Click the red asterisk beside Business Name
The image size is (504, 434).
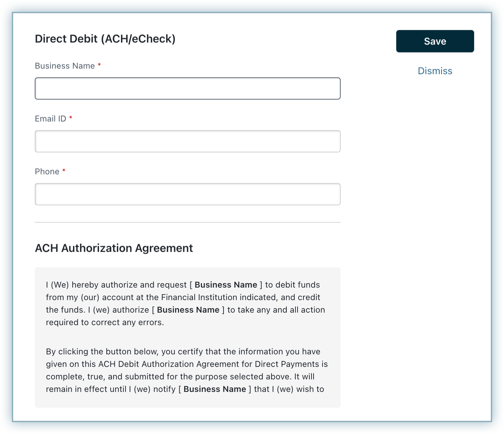click(x=99, y=65)
